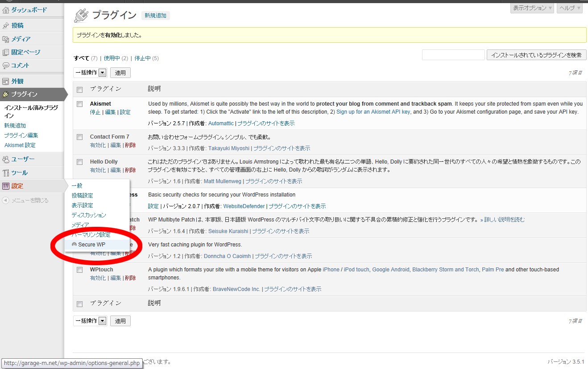Activate Contact Form 7 via 有効化
This screenshot has height=369, width=588.
coord(98,145)
